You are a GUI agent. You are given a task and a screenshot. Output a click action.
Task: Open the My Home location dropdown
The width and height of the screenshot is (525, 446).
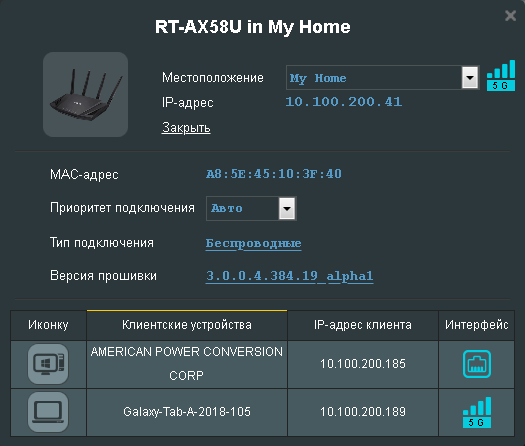pos(382,78)
